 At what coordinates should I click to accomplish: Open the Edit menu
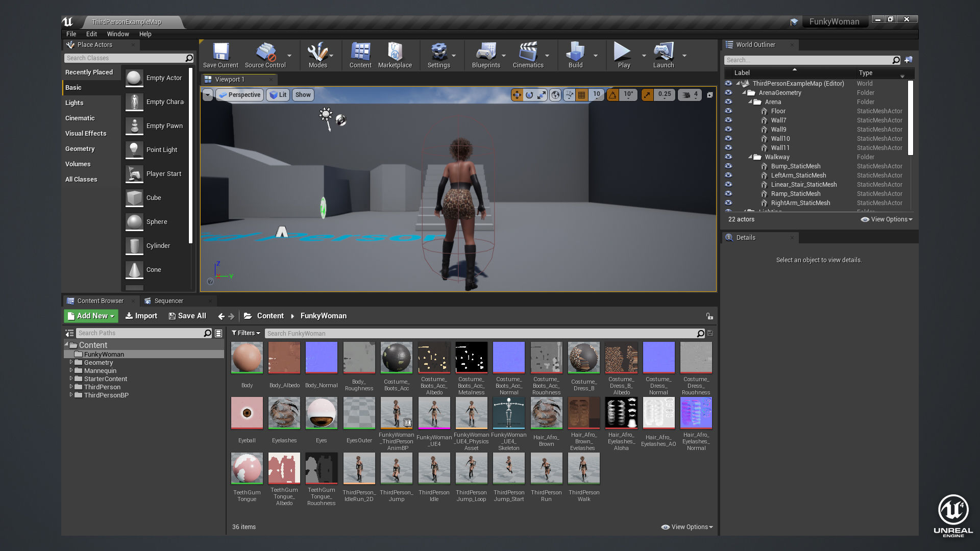[91, 34]
